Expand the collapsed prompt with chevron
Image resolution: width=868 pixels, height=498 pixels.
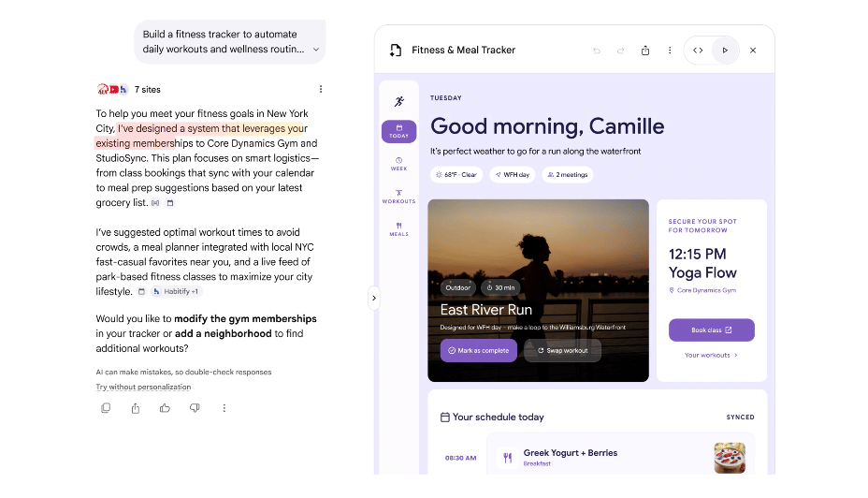[x=315, y=50]
